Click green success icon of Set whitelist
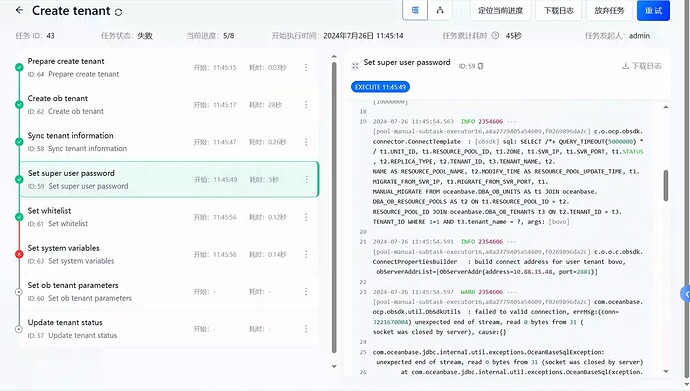This screenshot has height=391, width=690. (19, 217)
